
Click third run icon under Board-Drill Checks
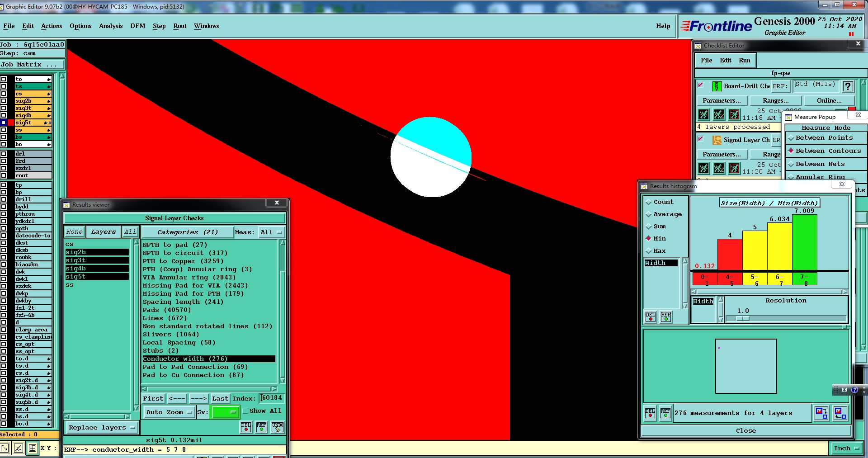pos(735,114)
